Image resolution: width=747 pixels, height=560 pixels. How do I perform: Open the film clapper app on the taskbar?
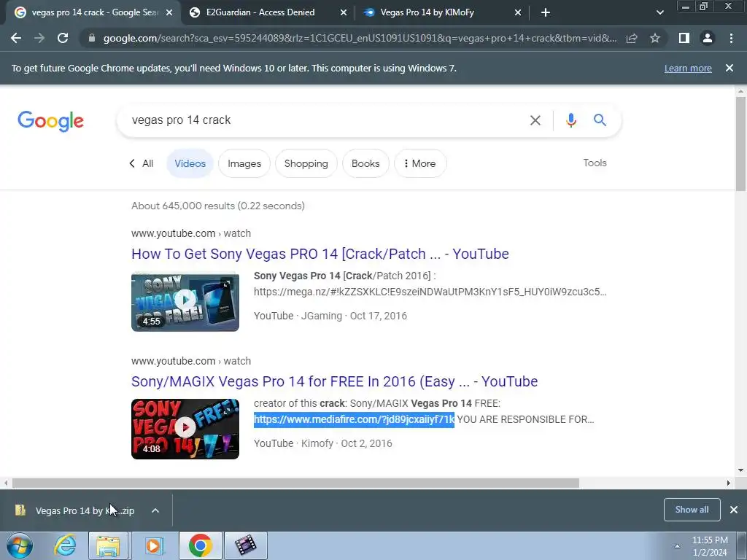point(246,545)
